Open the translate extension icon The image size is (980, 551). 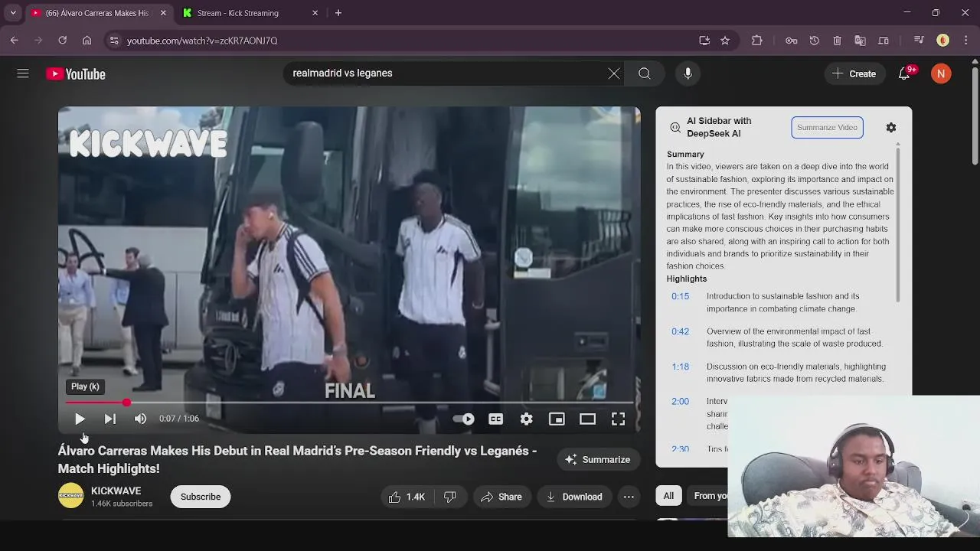coord(861,41)
